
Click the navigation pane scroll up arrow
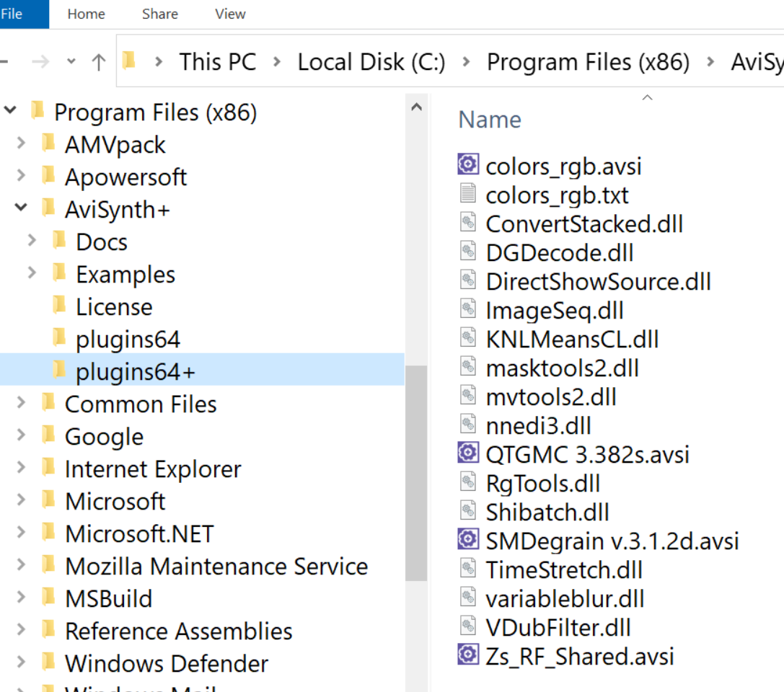(416, 107)
